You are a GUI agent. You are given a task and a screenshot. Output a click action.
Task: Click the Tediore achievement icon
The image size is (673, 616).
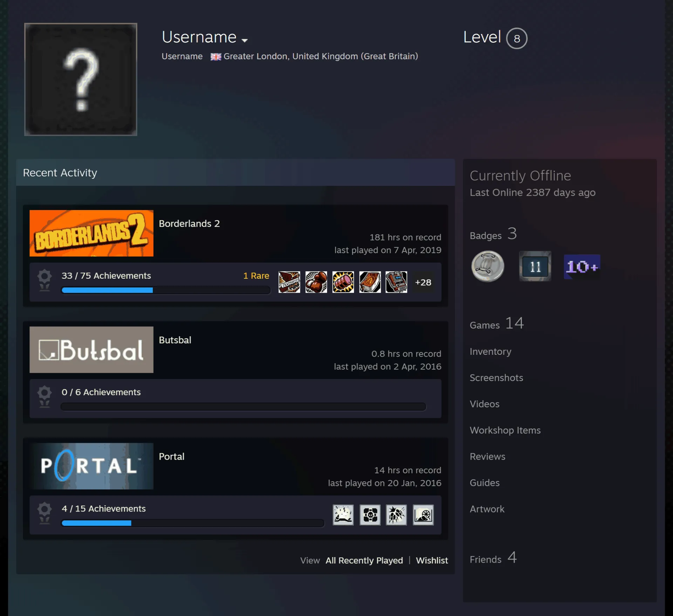coord(289,282)
